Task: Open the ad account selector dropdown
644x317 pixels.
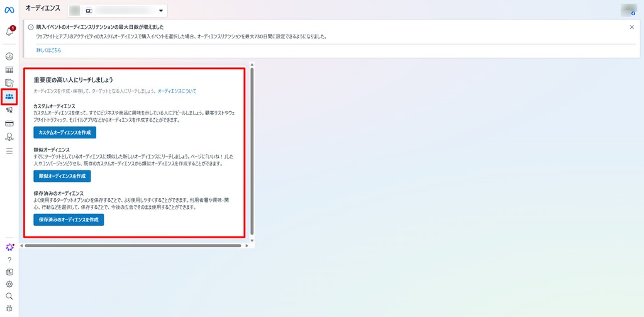Action: [x=117, y=11]
